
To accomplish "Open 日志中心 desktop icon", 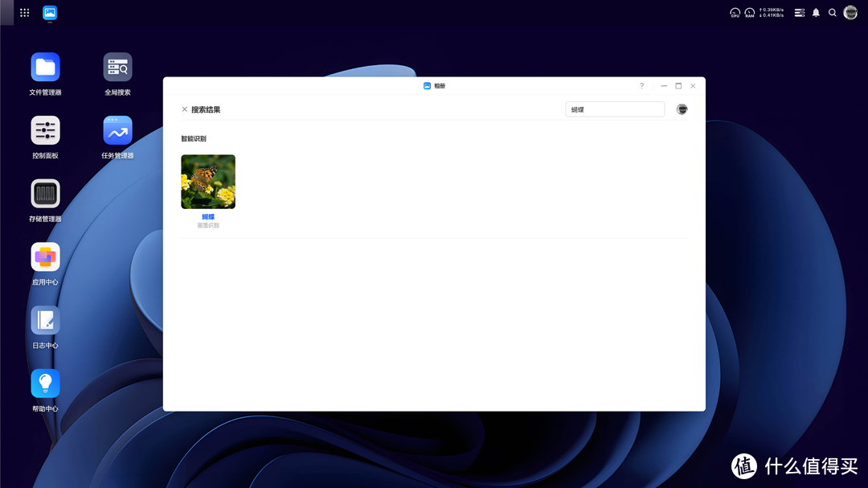I will 45,320.
